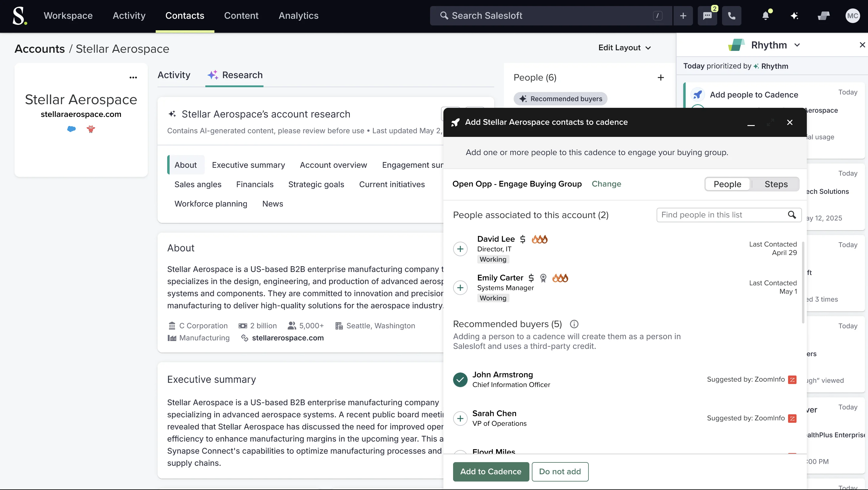Select the About section tab

tap(186, 165)
